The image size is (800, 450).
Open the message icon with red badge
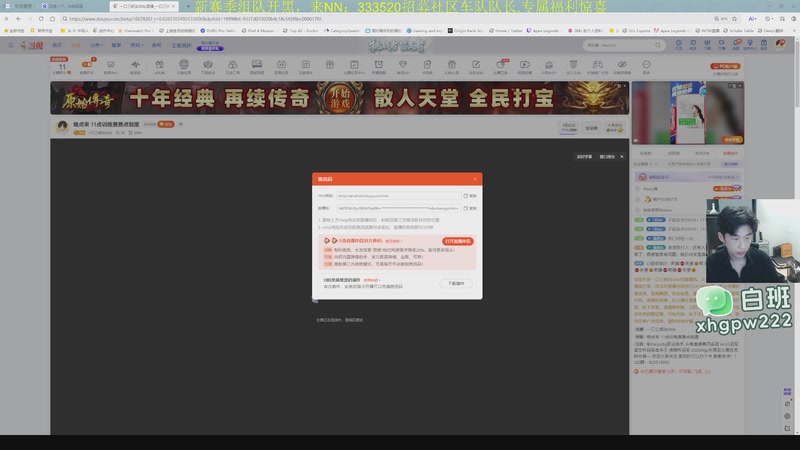(x=736, y=43)
